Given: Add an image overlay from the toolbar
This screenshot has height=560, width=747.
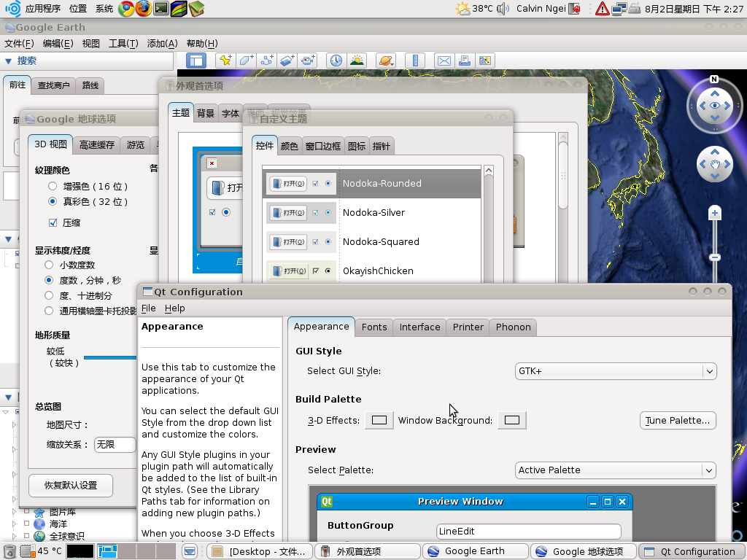Looking at the screenshot, I should click(287, 61).
